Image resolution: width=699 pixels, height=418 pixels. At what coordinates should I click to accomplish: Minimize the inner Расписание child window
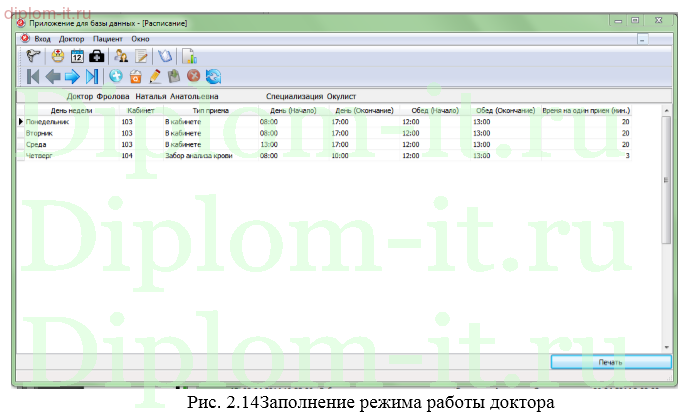[642, 40]
